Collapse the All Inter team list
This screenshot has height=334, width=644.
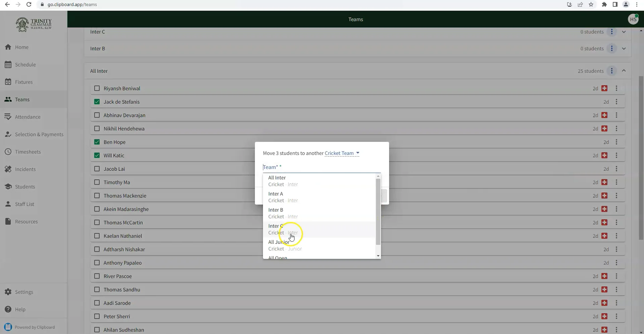click(x=624, y=71)
